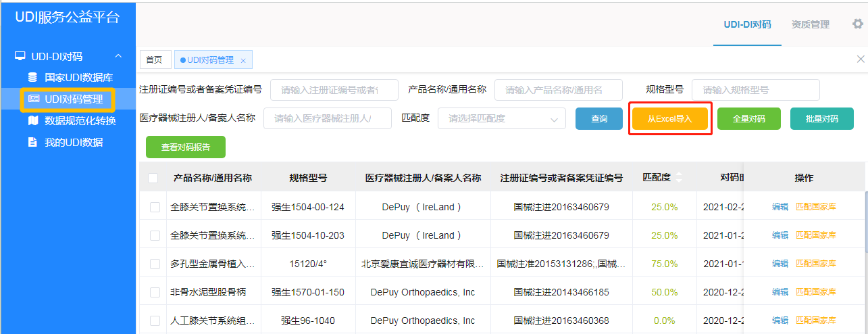Click the UDI-DI对码 monitor icon in sidebar
The width and height of the screenshot is (868, 334).
[20, 56]
